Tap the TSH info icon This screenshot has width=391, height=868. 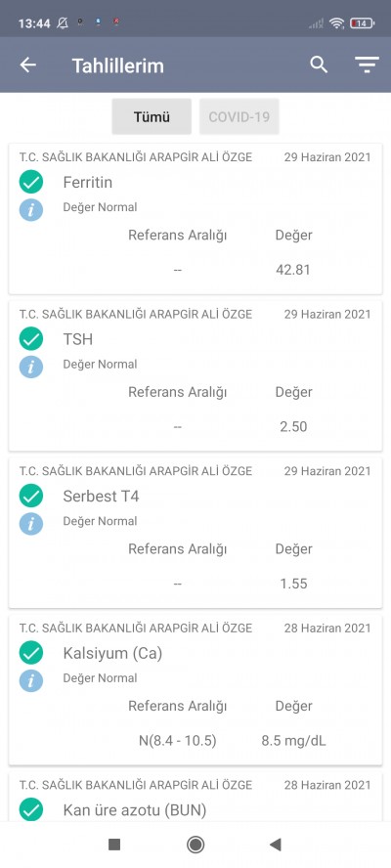(x=31, y=367)
